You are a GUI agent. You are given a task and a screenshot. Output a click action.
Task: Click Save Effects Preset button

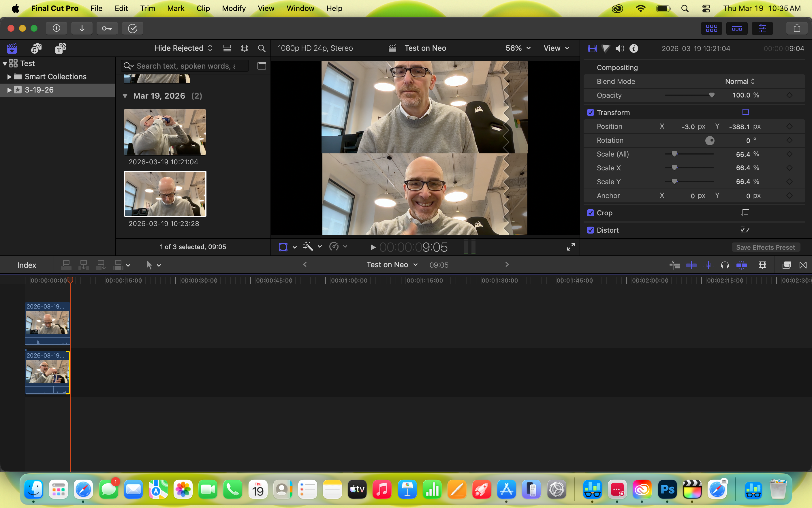tap(765, 247)
